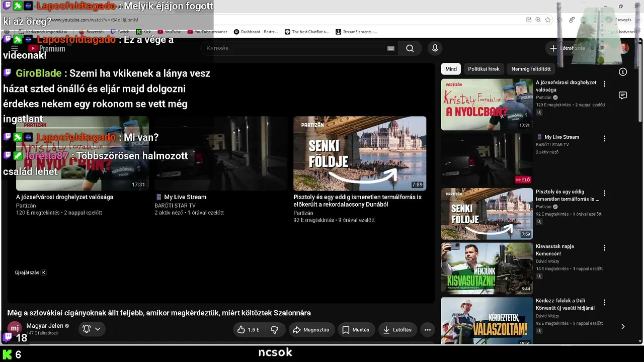Open the Dashboard - Restream bookmark
The image size is (644, 362).
(x=256, y=32)
